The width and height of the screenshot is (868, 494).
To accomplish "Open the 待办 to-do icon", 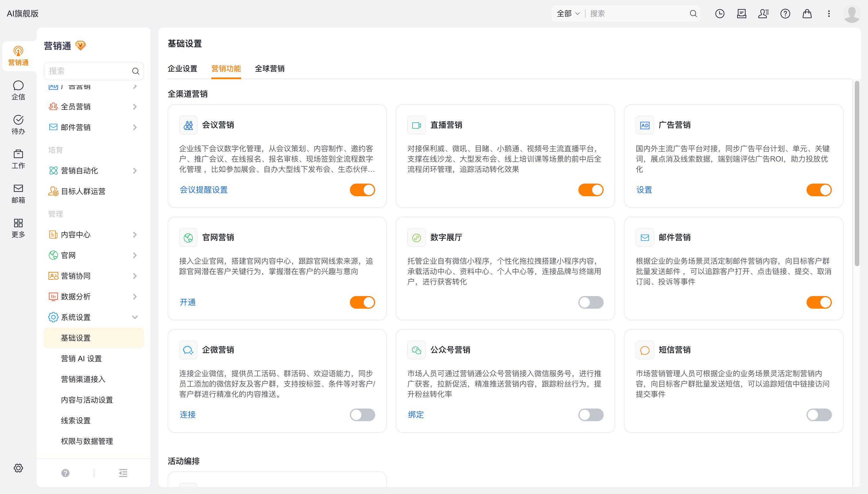I will [18, 125].
